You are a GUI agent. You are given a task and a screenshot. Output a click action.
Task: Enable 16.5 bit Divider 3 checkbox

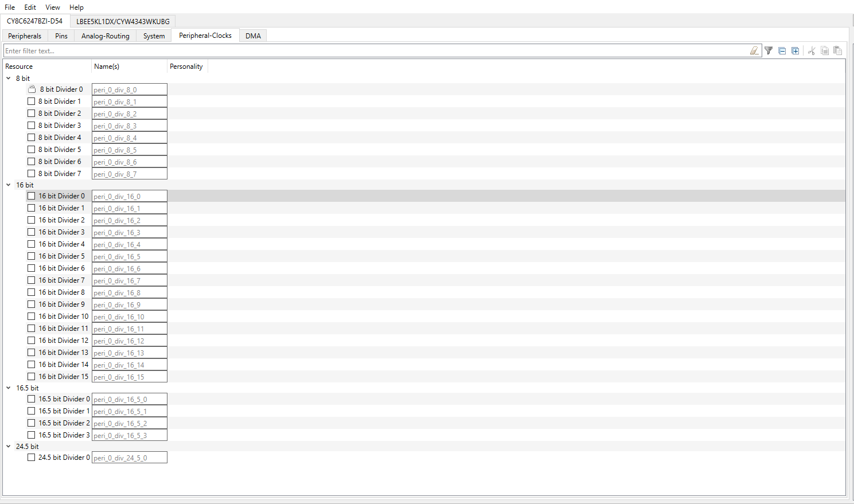(32, 435)
